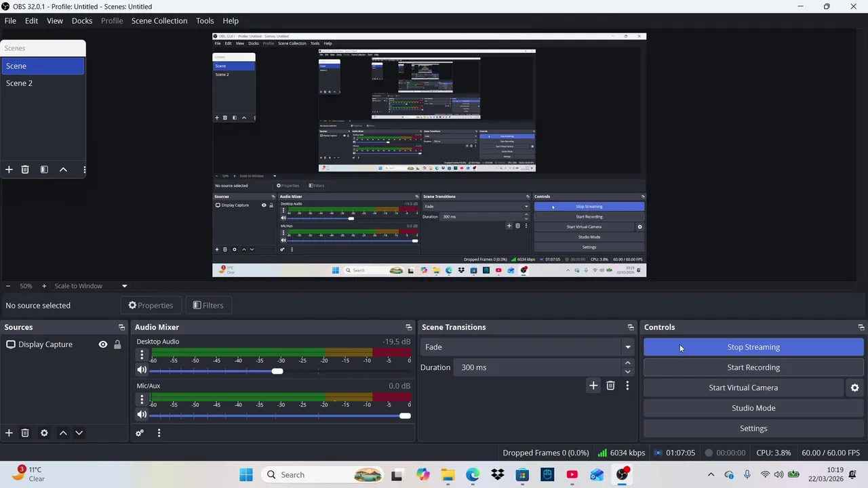Open advanced audio properties gears icon
The image size is (868, 488).
[x=140, y=433]
